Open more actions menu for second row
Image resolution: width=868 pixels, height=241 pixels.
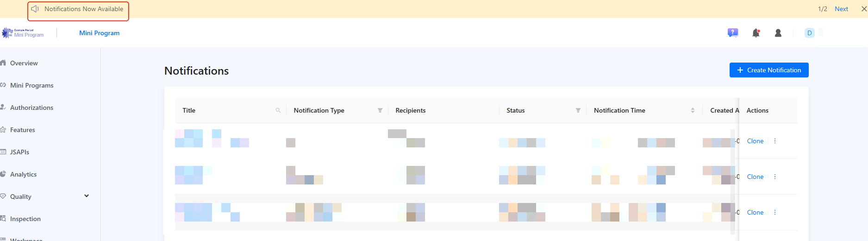pos(775,177)
